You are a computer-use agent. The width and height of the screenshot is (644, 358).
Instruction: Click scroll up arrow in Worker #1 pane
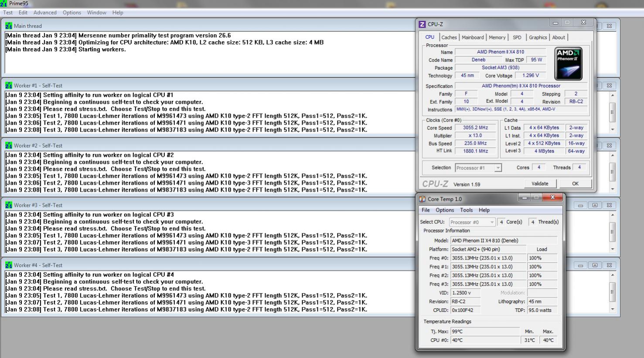613,95
